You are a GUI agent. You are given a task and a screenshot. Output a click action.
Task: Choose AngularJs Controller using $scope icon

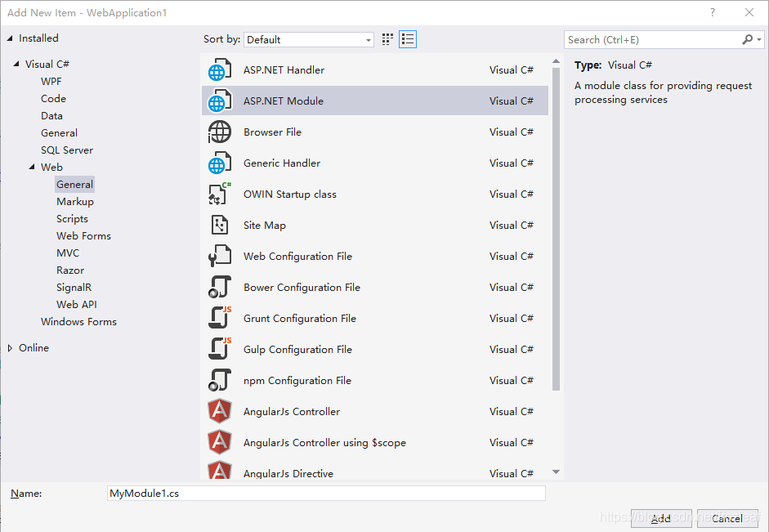pos(219,443)
